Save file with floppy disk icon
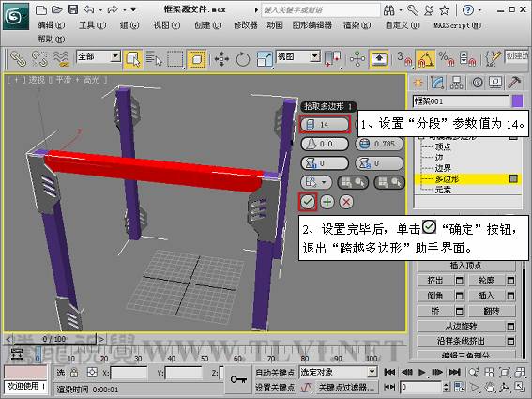Screen dimensions: 532x399 (x=73, y=9)
